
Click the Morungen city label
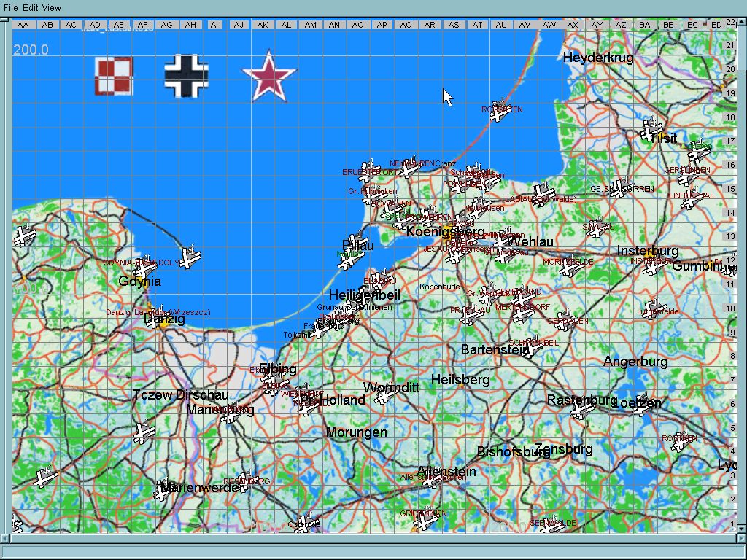[x=356, y=432]
